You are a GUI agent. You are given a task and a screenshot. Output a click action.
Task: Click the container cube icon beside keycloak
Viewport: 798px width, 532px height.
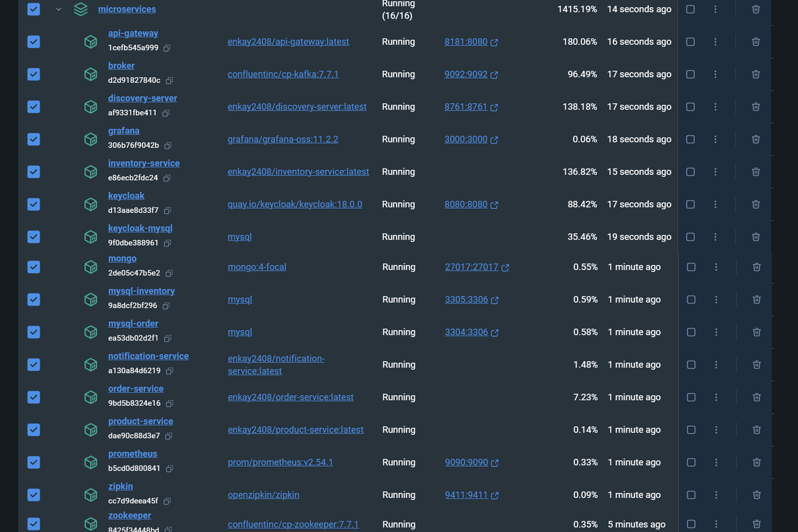(x=90, y=204)
